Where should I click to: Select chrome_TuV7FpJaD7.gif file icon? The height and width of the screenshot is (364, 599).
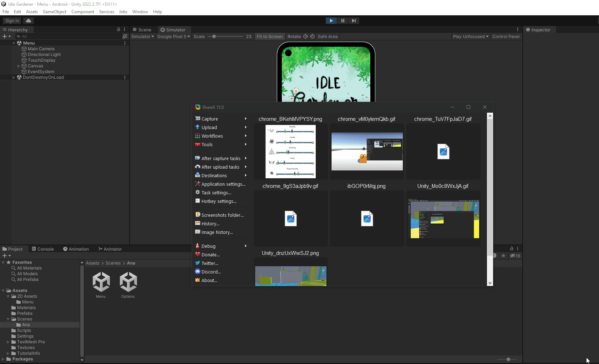click(x=443, y=152)
